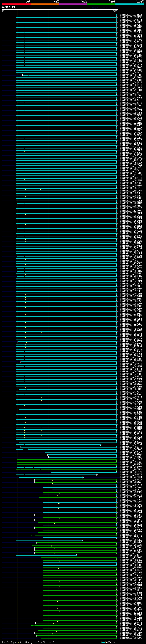Screen dimensions: 146x644
Task: Open hit UniRef100_Q9FPZ7
Action: pos(131,479)
